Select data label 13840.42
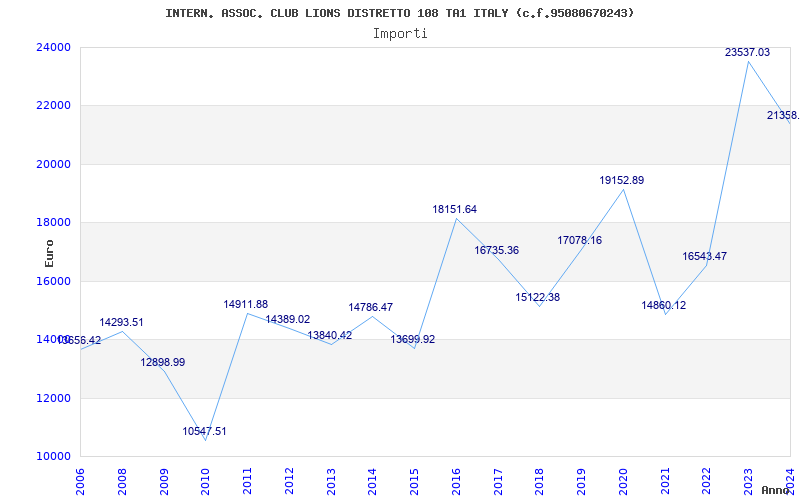Screen dimensions: 800x500 point(330,336)
